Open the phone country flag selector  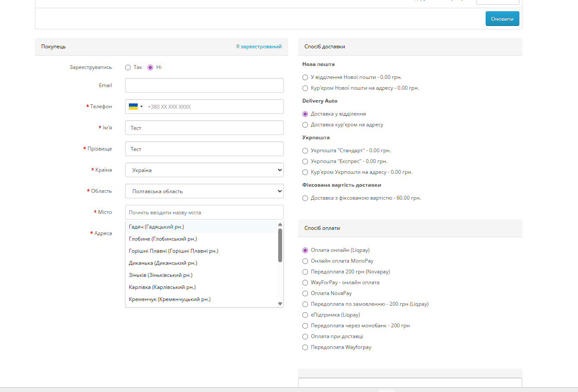136,107
